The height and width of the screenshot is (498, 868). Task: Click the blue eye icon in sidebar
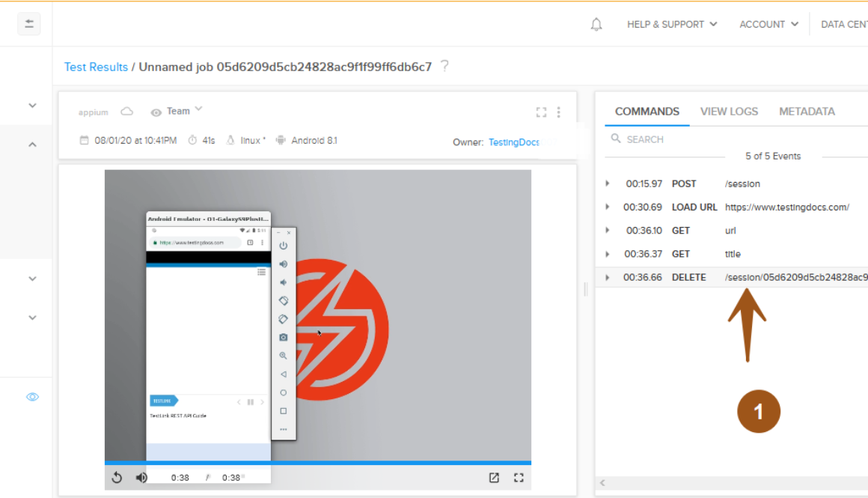point(33,397)
